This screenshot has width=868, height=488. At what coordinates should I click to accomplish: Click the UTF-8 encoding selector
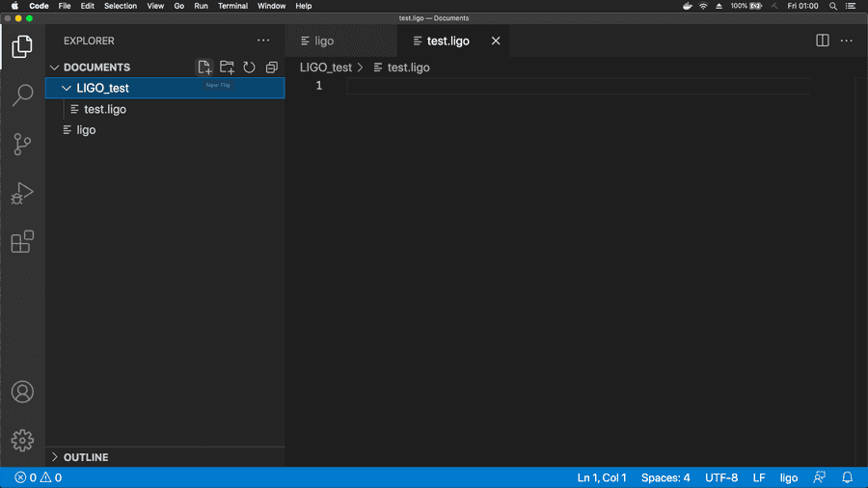(x=721, y=477)
